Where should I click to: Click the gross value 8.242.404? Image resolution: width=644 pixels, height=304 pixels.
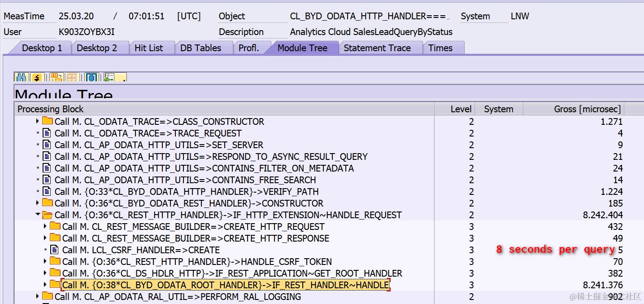(603, 215)
